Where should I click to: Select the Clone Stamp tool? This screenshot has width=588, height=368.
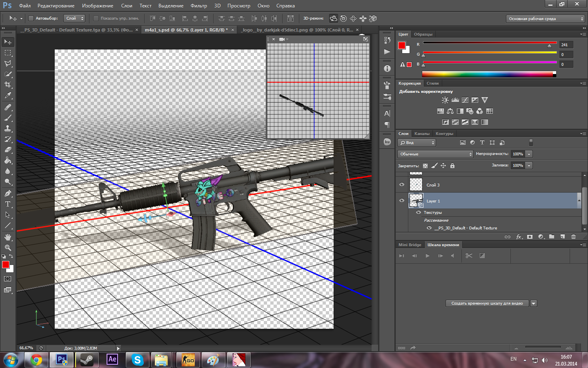pos(8,128)
